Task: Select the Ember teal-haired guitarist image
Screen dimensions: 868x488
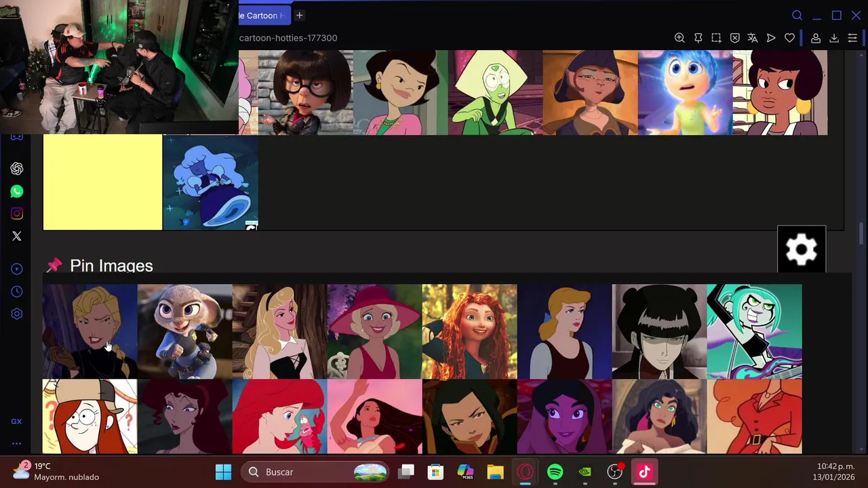Action: (x=754, y=331)
